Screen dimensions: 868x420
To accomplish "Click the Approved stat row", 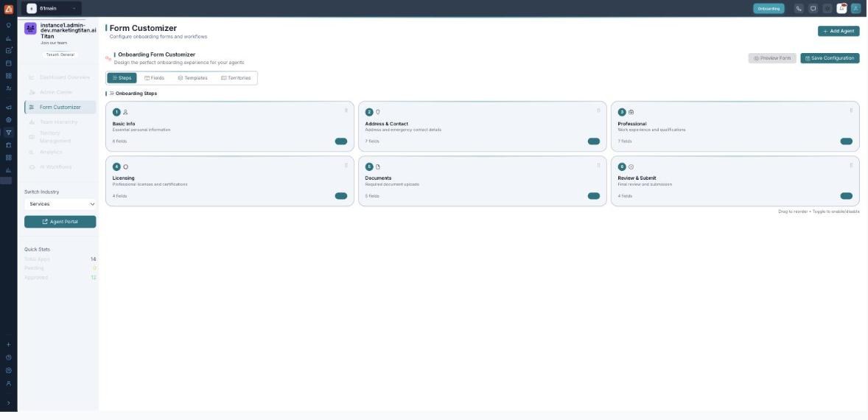I will (60, 277).
